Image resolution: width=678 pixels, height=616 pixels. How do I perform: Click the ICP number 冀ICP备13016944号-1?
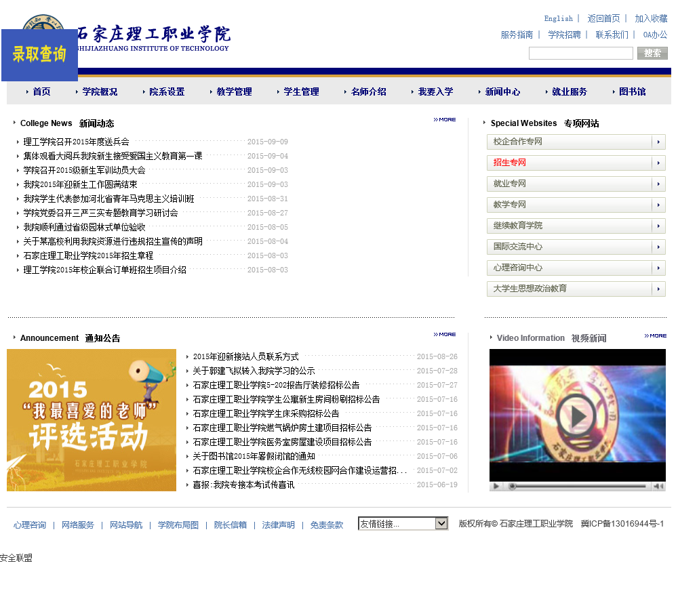click(x=622, y=524)
